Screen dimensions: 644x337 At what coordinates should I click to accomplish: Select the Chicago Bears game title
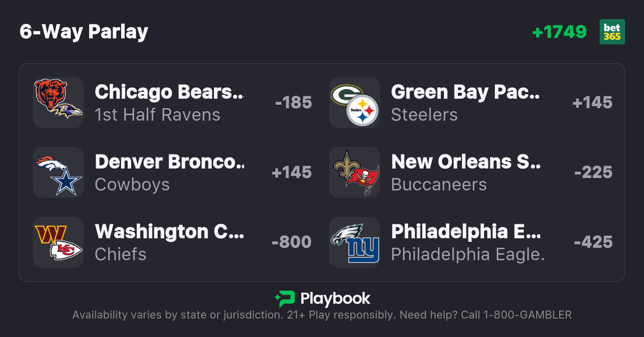click(169, 92)
